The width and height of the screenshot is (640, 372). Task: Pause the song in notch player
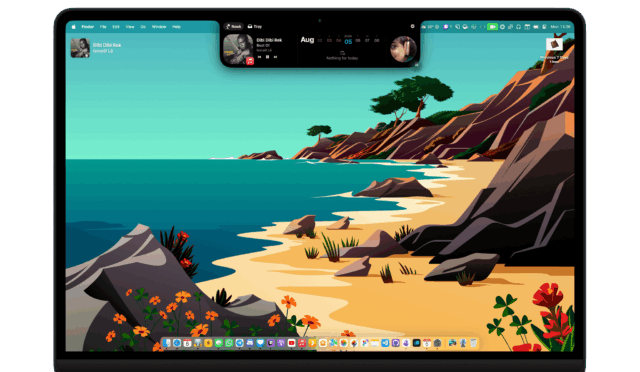tap(267, 57)
